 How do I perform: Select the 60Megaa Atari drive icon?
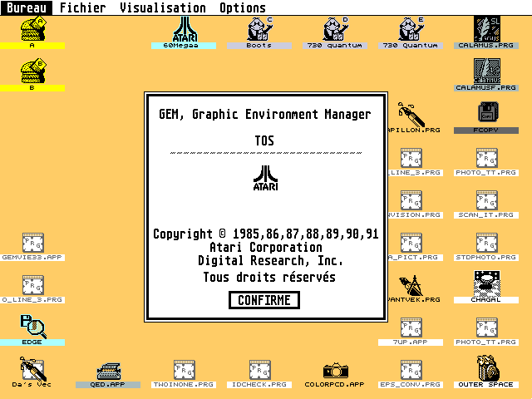click(185, 30)
